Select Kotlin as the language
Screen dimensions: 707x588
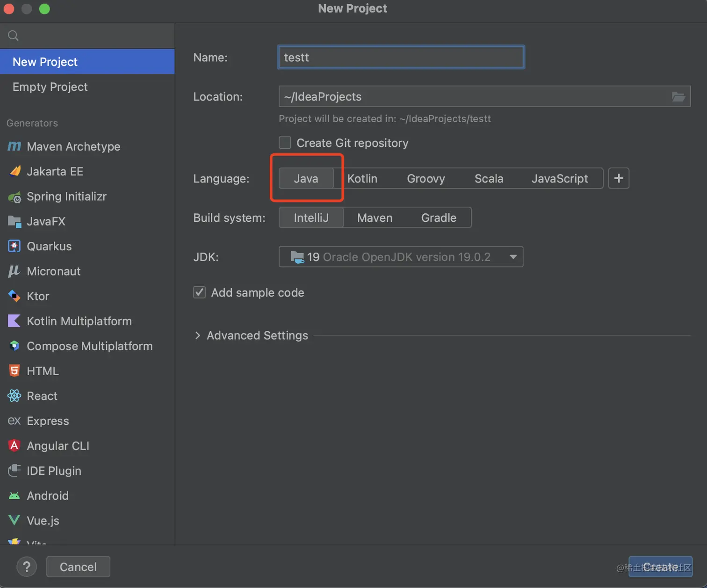click(362, 179)
